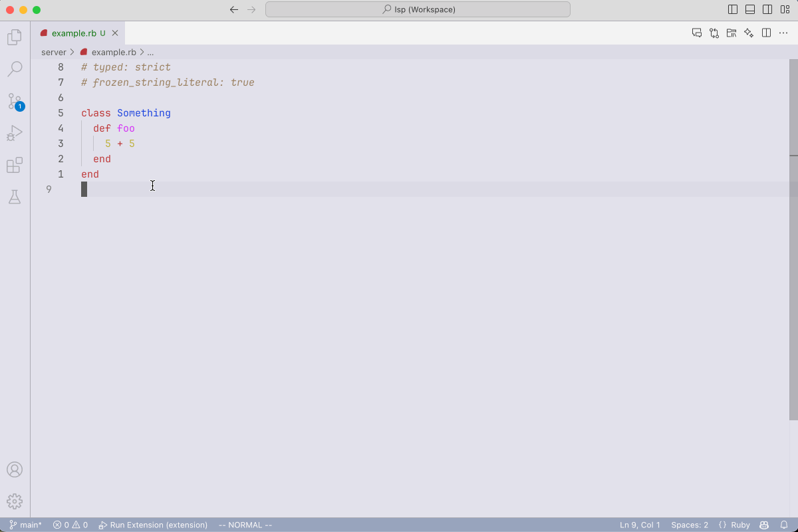Click '# typed: strict' comment line
This screenshot has height=532, width=798.
click(126, 67)
